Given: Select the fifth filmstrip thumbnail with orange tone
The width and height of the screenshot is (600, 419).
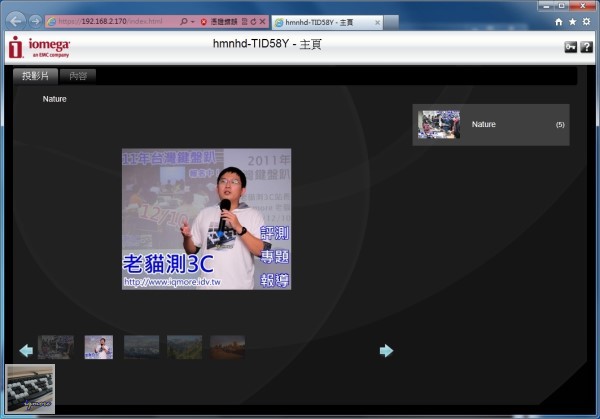Looking at the screenshot, I should click(227, 347).
